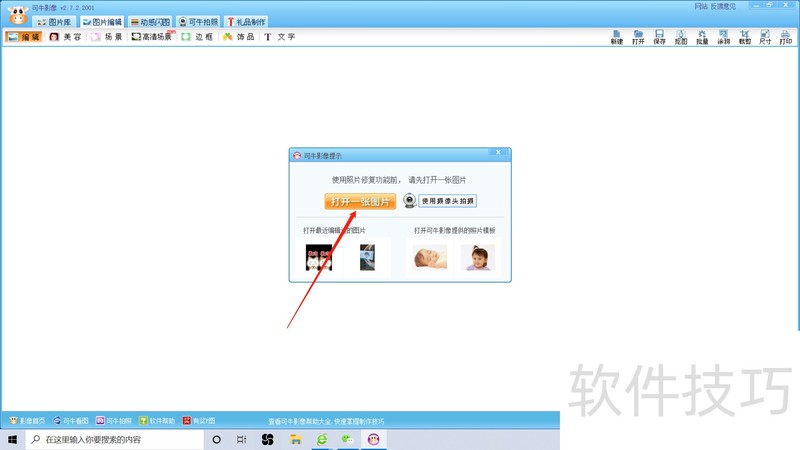Select the 饰品 accessories tool

pos(238,37)
